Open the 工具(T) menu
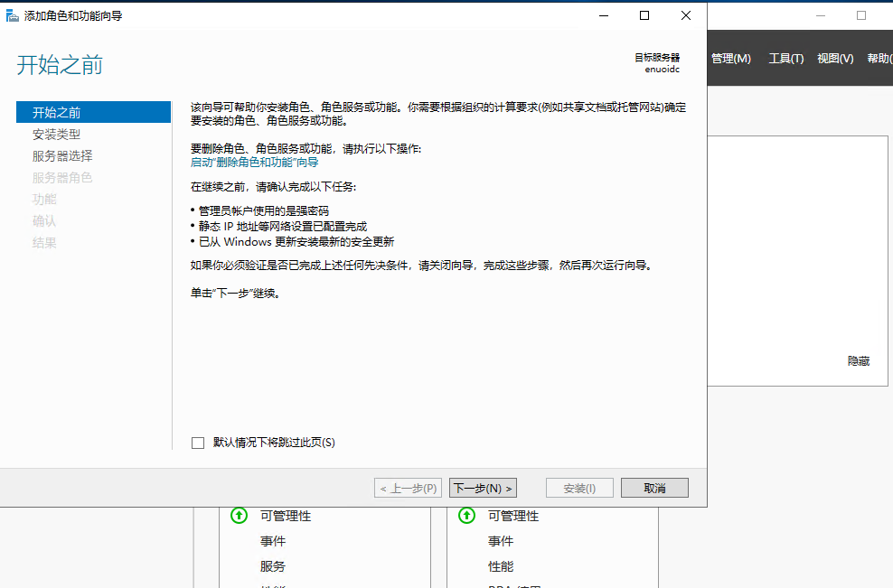893x588 pixels. point(785,59)
